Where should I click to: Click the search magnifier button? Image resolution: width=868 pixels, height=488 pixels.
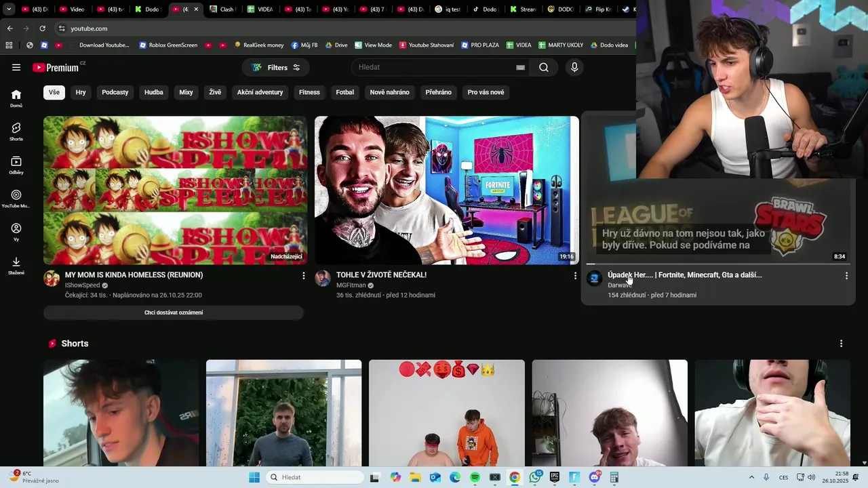click(544, 67)
